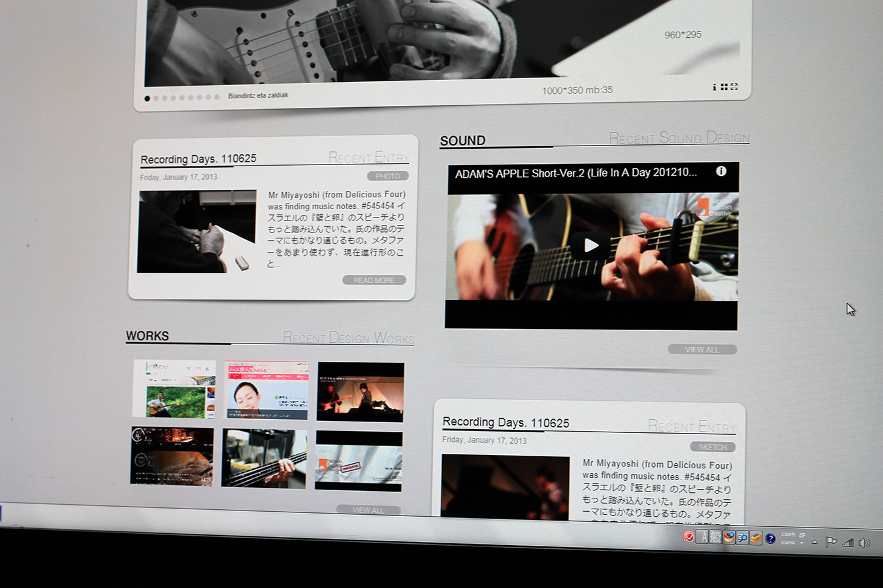The image size is (883, 588).
Task: Open the dark orange restaurant work thumbnail
Action: tap(172, 456)
